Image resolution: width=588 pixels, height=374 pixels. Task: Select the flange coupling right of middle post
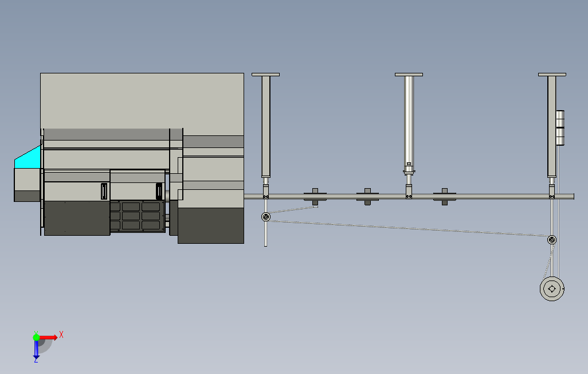pos(445,197)
